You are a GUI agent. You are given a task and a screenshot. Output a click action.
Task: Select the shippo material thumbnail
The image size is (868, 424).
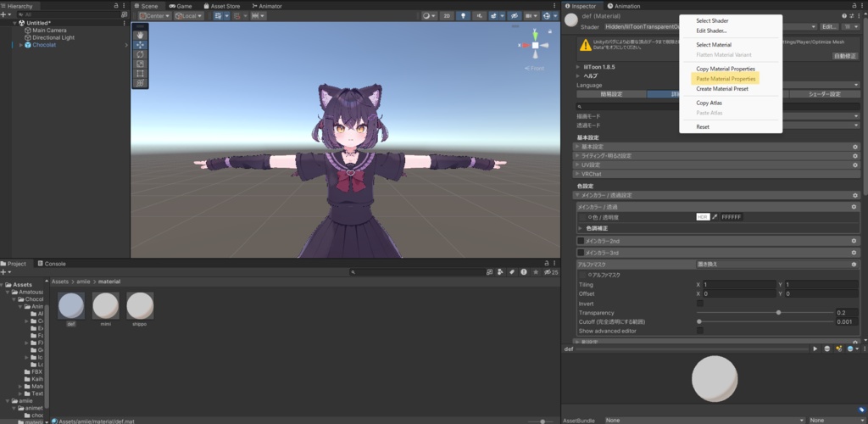(140, 305)
